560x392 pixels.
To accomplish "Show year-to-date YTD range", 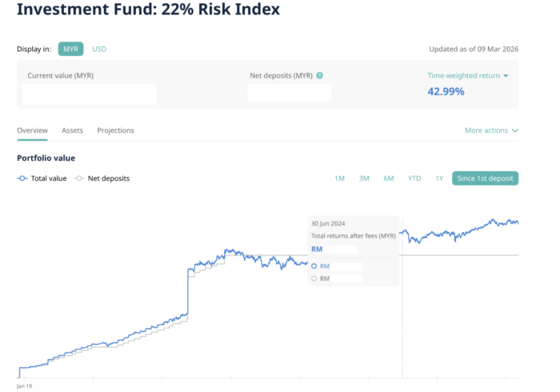I will tap(414, 178).
